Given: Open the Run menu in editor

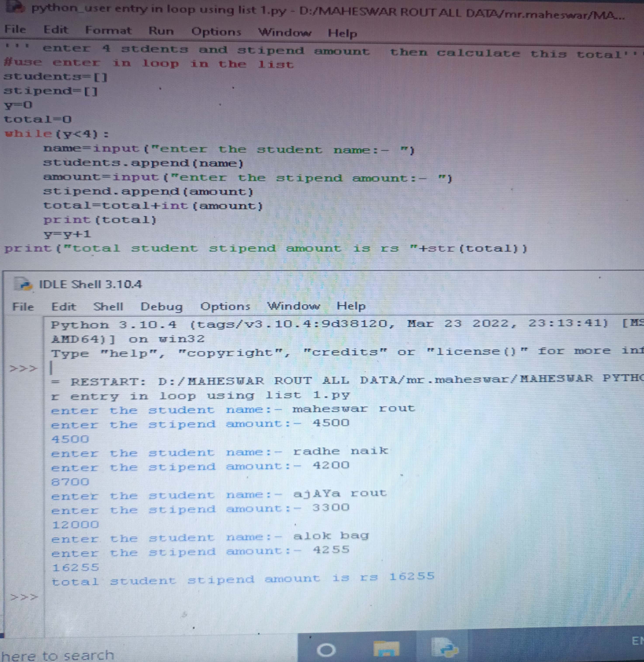Looking at the screenshot, I should (161, 31).
